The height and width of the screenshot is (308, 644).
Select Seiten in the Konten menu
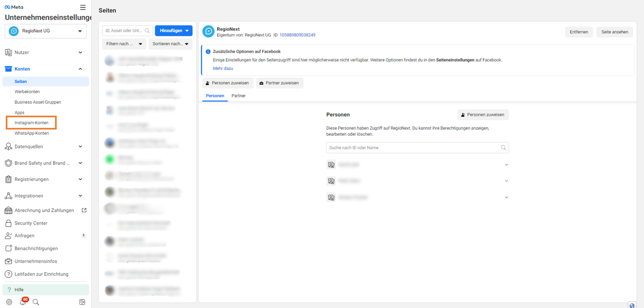46,82
